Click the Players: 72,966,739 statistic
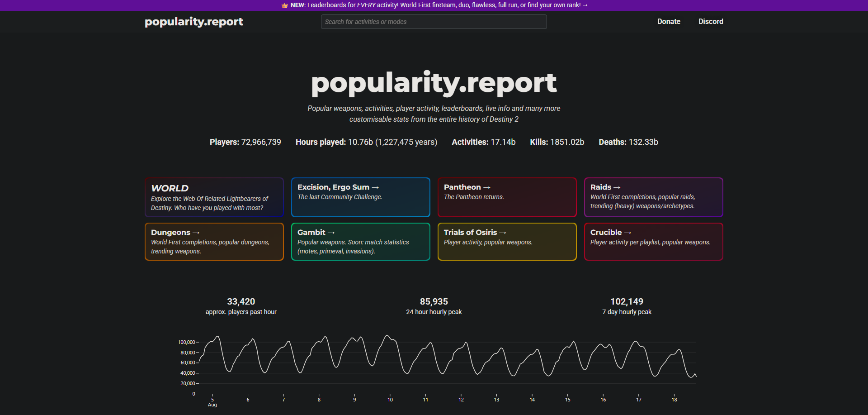Viewport: 868px width, 415px height. click(245, 142)
